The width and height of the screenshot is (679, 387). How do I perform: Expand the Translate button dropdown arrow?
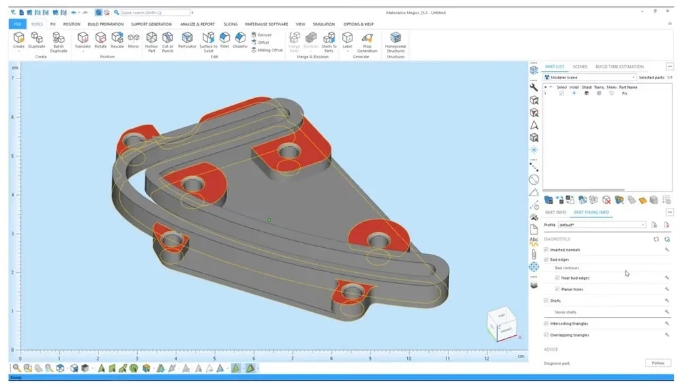83,51
